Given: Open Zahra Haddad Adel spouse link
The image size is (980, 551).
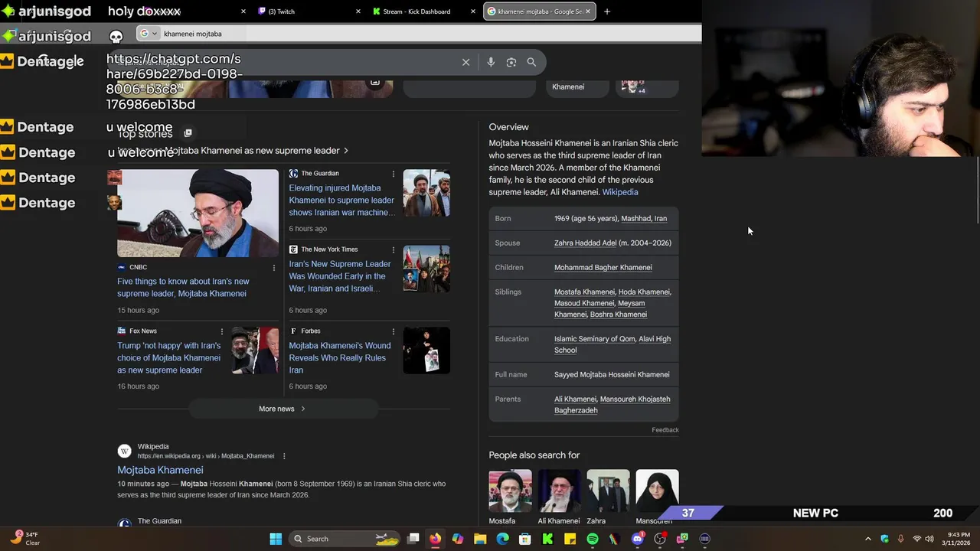Looking at the screenshot, I should [x=586, y=243].
